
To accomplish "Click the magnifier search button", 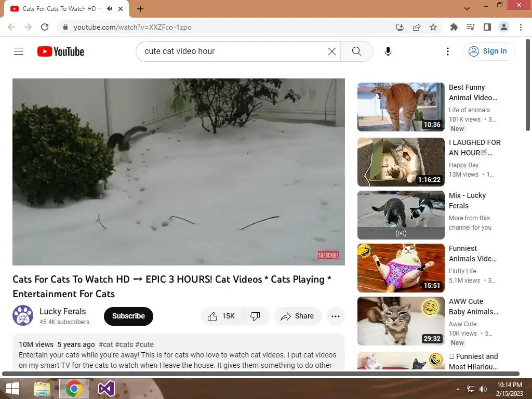I will 356,51.
